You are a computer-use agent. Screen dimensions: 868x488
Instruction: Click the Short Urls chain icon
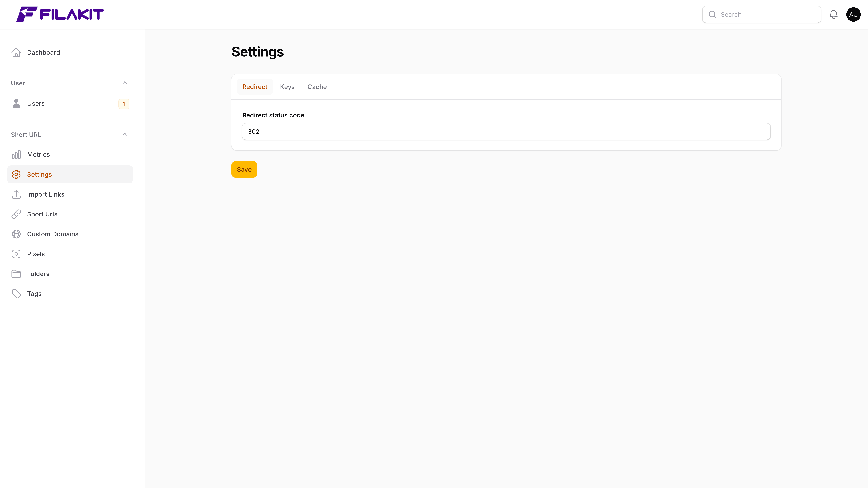click(x=16, y=214)
